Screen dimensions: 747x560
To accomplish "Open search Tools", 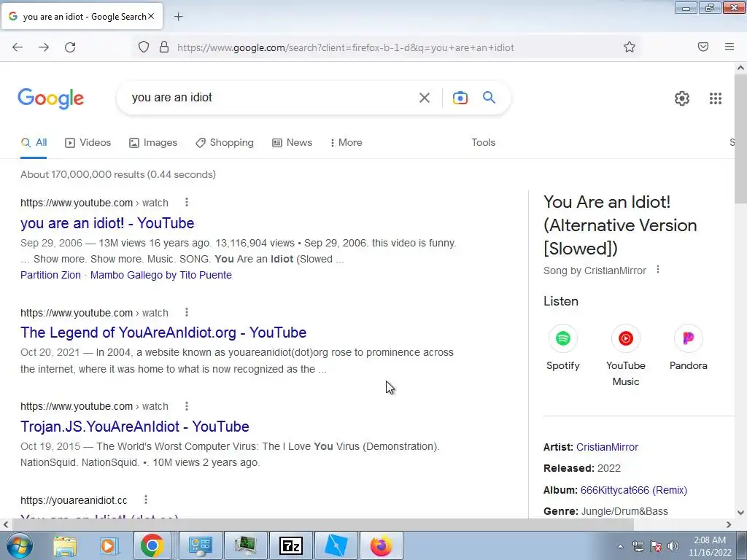I will (483, 142).
